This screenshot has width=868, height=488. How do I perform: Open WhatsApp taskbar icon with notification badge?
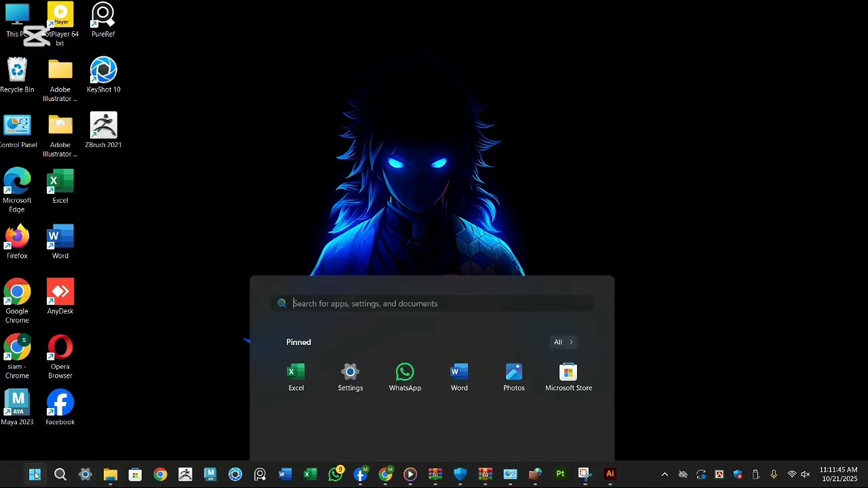(x=336, y=474)
